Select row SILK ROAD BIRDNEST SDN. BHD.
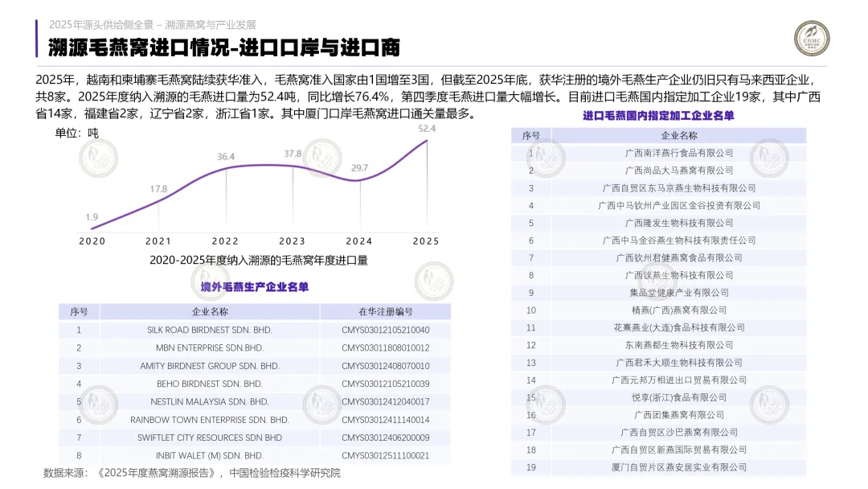 click(x=255, y=330)
